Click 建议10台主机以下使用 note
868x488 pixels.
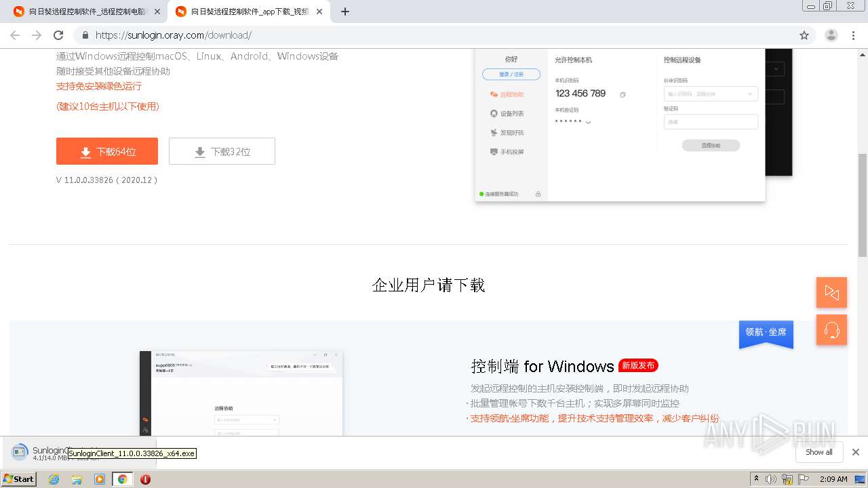(x=108, y=106)
